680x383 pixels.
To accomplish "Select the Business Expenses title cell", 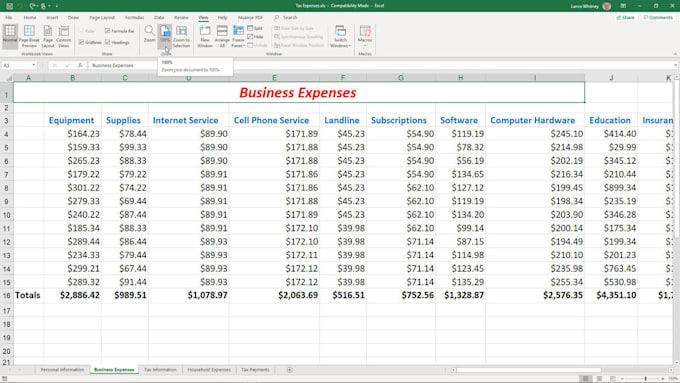I will click(x=299, y=92).
